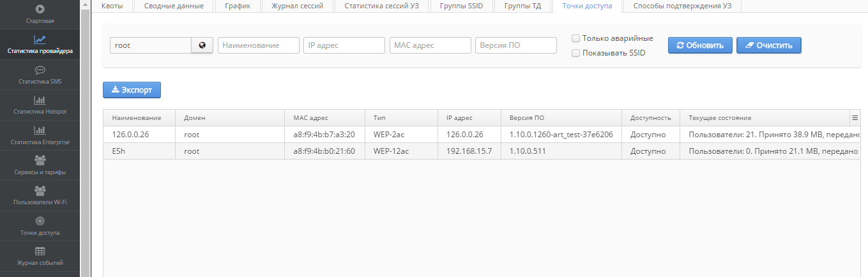The image size is (868, 277).
Task: Open the table columns menu icon
Action: (855, 118)
